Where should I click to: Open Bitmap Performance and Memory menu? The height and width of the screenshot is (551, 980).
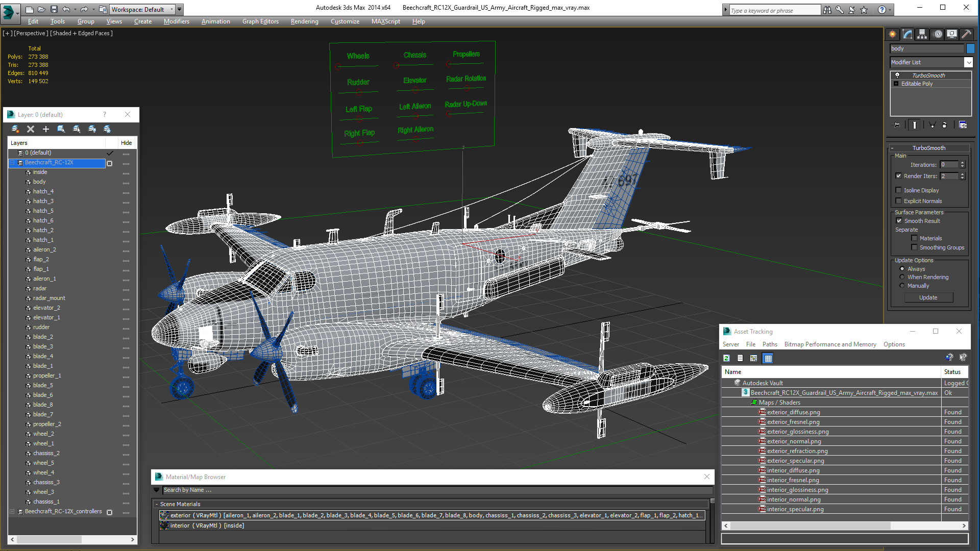pos(830,344)
